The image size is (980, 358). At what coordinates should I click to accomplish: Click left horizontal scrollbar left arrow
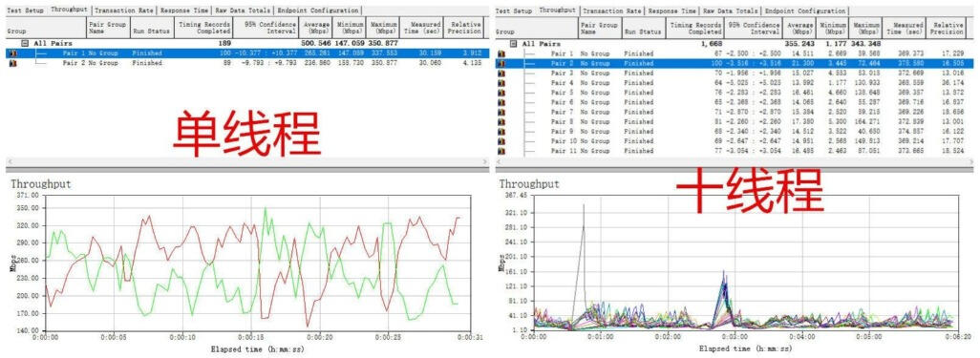(9, 162)
